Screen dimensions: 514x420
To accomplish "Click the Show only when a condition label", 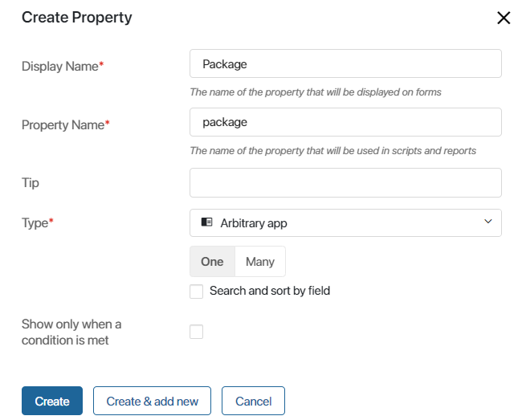I will click(71, 332).
